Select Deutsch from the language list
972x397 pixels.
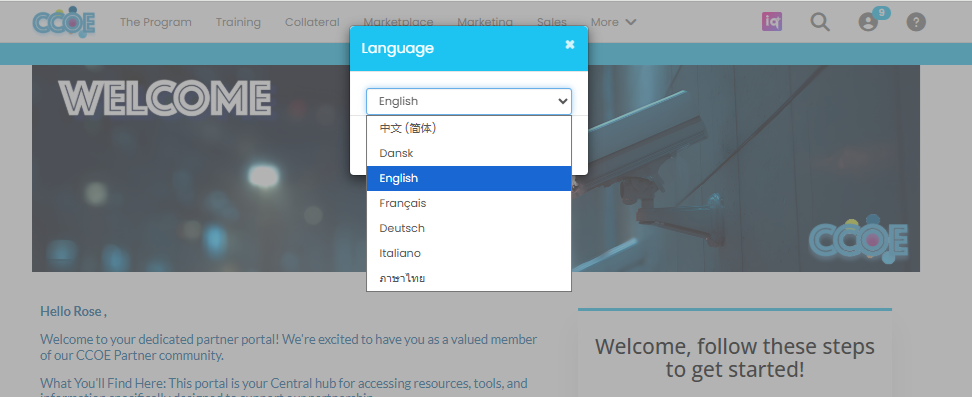click(469, 228)
